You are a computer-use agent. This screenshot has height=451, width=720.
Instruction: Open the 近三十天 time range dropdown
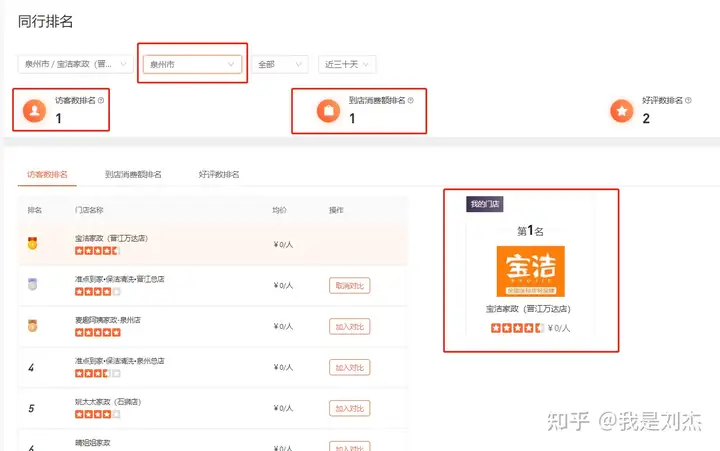(347, 64)
